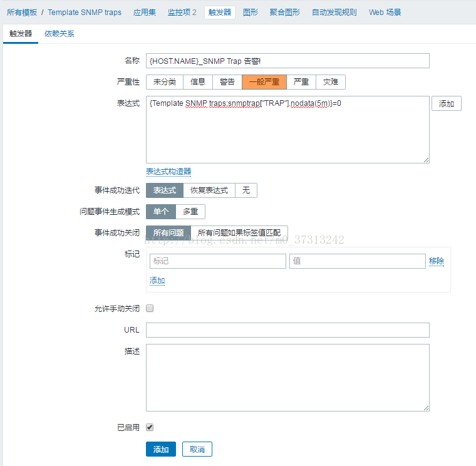Open the 聚合图形 tab
This screenshot has width=476, height=466.
coord(285,13)
